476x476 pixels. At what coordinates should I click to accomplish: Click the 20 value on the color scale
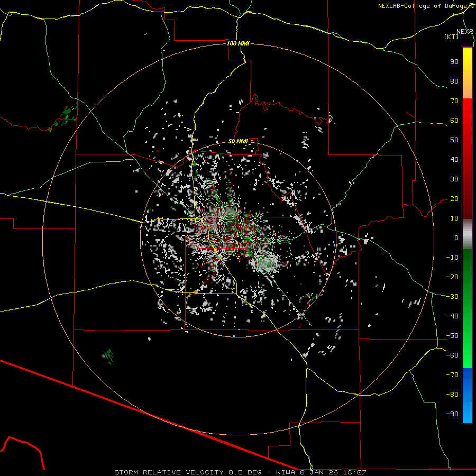coord(454,199)
